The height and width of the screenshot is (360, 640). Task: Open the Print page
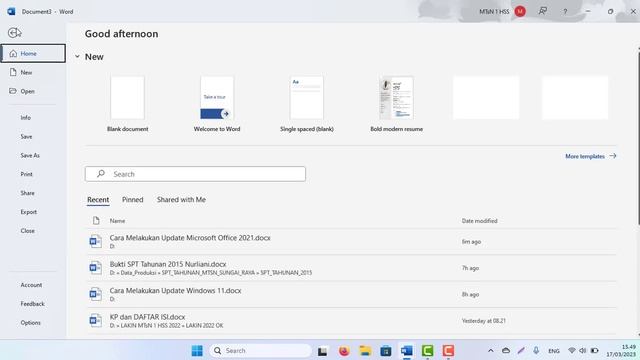click(x=27, y=174)
